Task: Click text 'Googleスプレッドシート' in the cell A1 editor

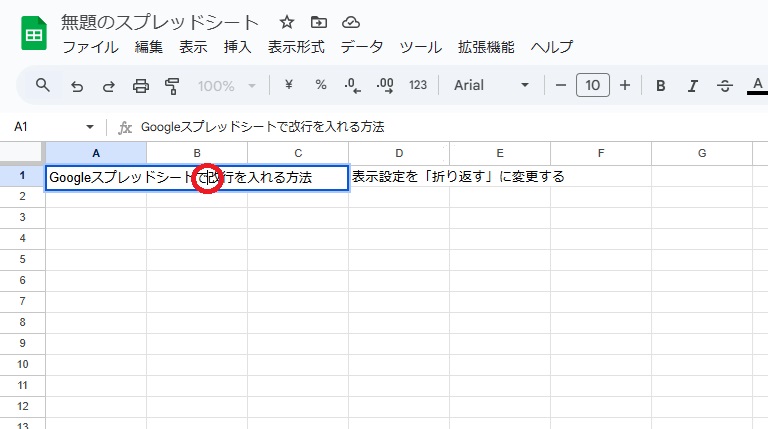Action: point(121,177)
